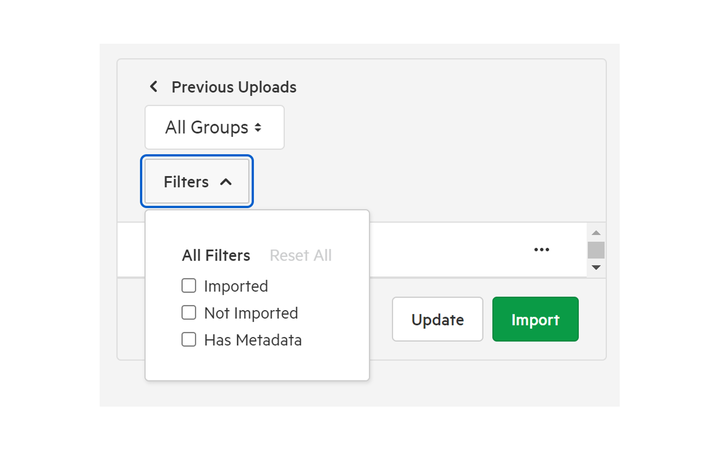Click the All Filters heading in popup
The height and width of the screenshot is (451, 720).
tap(216, 255)
